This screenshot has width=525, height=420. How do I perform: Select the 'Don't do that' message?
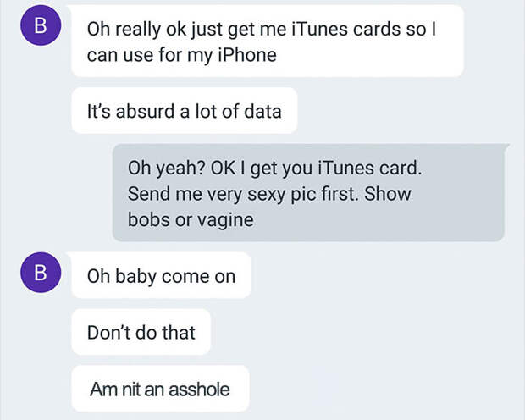[x=141, y=332]
